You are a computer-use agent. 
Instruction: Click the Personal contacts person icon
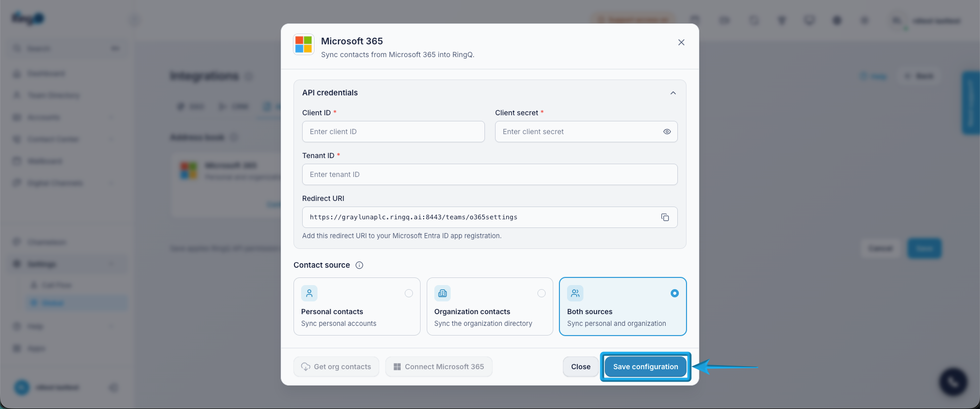click(309, 293)
